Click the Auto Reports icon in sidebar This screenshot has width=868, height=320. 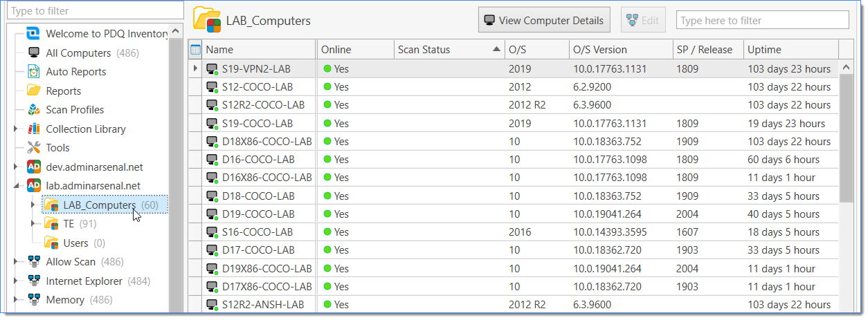pos(33,72)
